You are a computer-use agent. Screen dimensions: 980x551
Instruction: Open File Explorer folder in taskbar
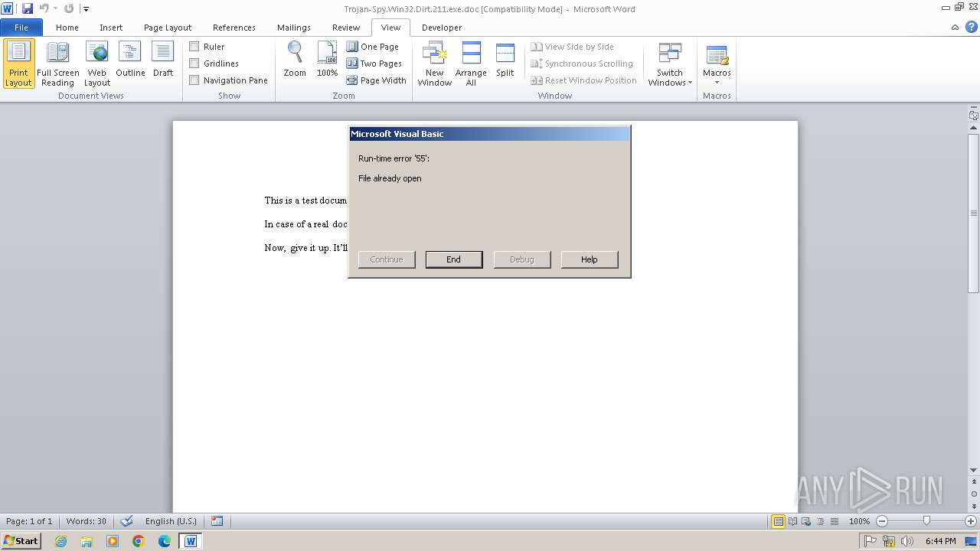[87, 541]
